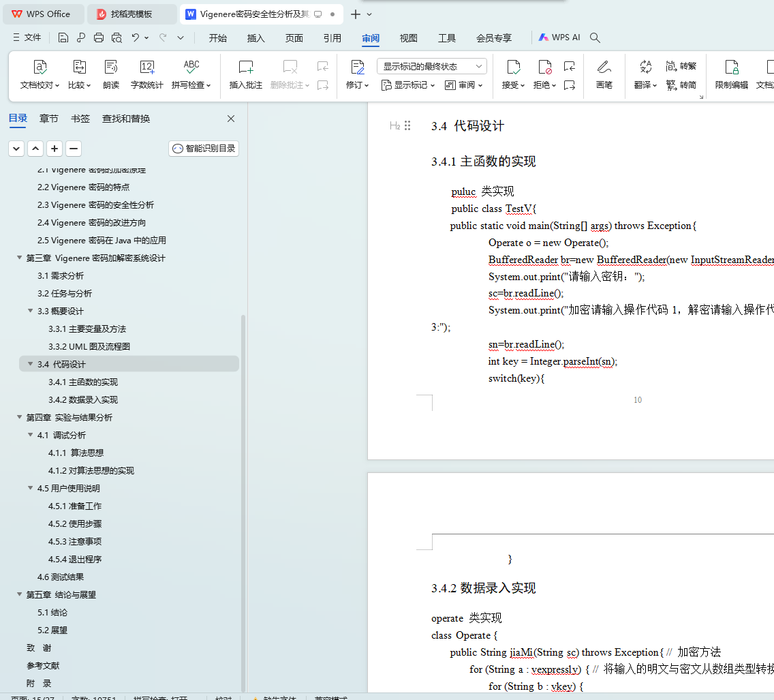
Task: Switch to 插入 ribbon tab
Action: [x=256, y=38]
